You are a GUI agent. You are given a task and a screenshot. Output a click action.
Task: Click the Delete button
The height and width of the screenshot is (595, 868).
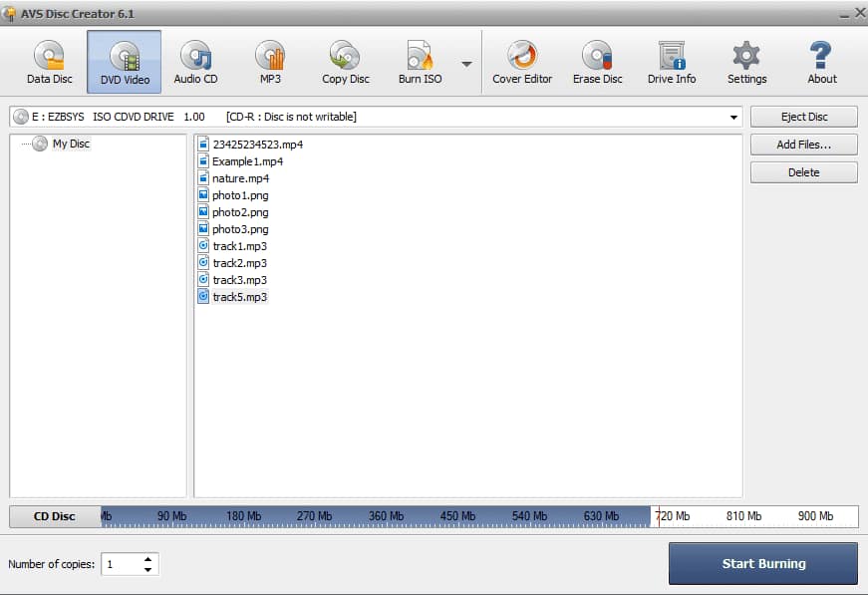(804, 172)
